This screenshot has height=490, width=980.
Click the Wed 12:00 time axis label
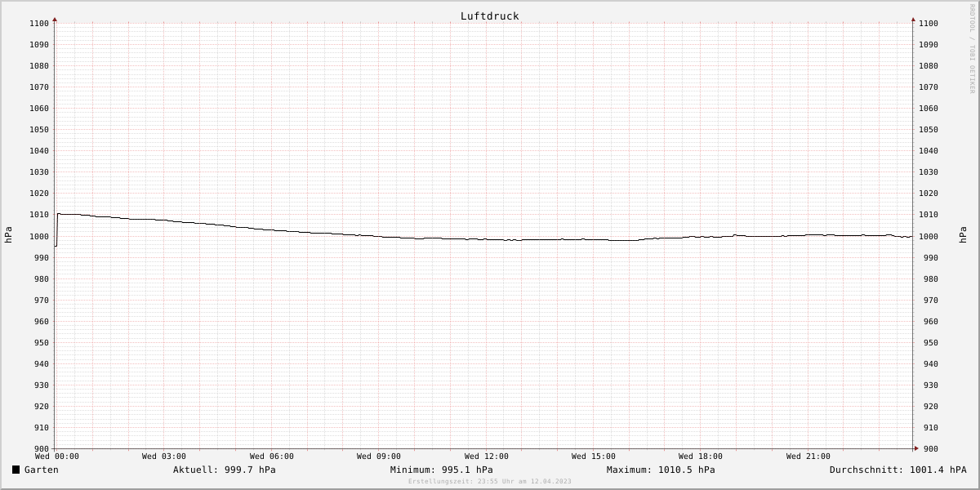(x=487, y=457)
